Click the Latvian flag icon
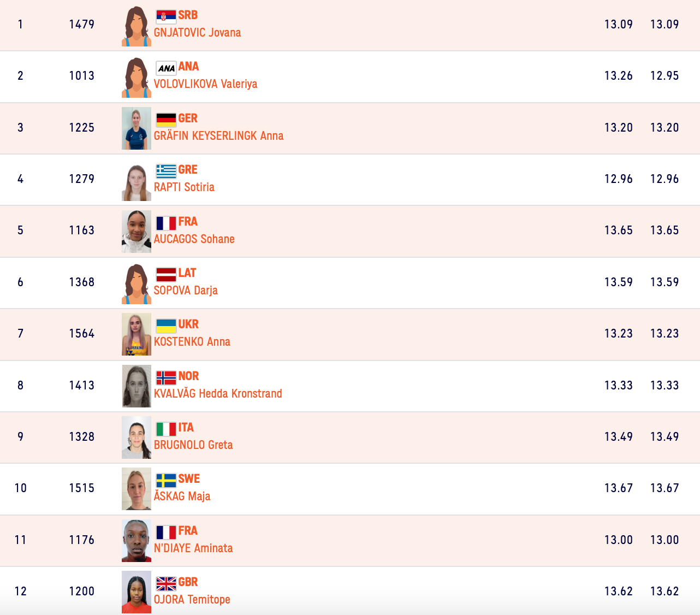The height and width of the screenshot is (615, 700). pos(166,274)
